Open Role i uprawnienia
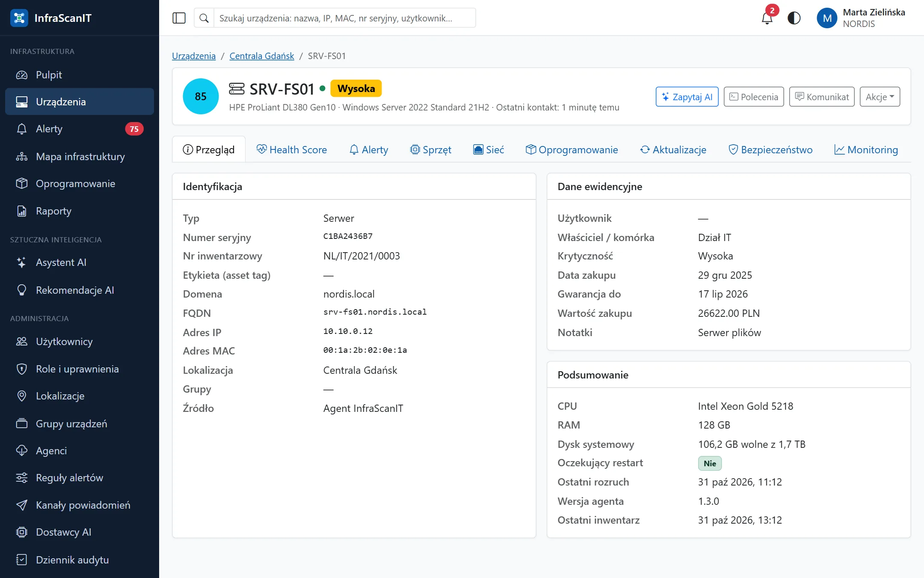Screen dimensions: 924x578 (x=80, y=369)
